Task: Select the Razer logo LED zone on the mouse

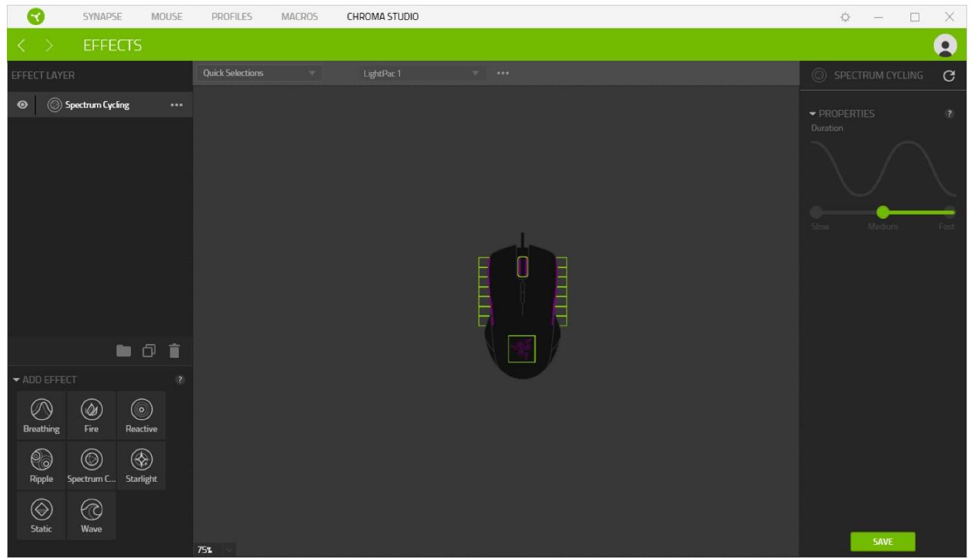Action: pos(522,349)
